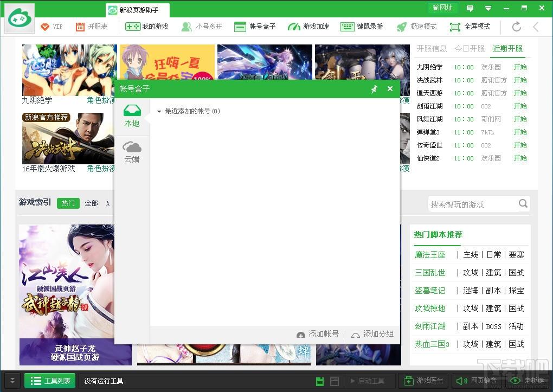Open the 魔法王座 script link
The width and height of the screenshot is (553, 392).
(430, 255)
